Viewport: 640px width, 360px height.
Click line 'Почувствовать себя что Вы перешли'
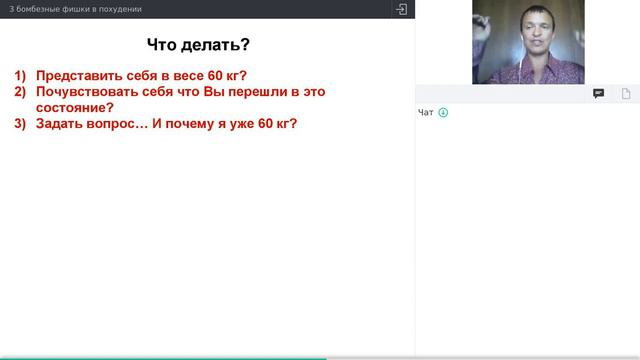point(162,91)
